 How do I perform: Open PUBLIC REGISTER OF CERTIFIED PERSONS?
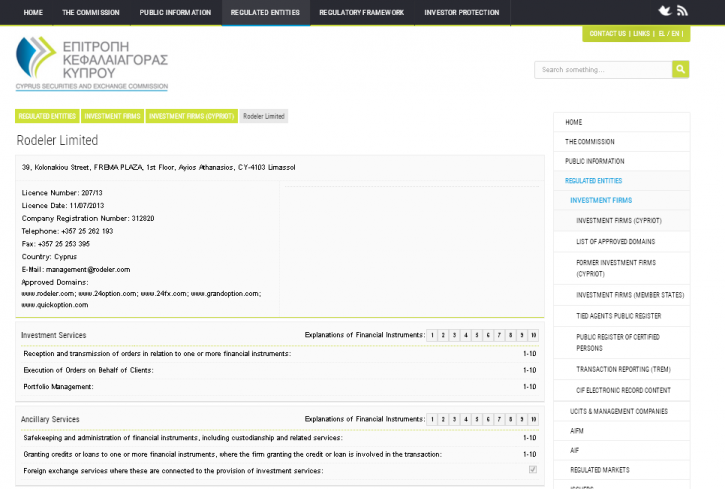(621, 342)
